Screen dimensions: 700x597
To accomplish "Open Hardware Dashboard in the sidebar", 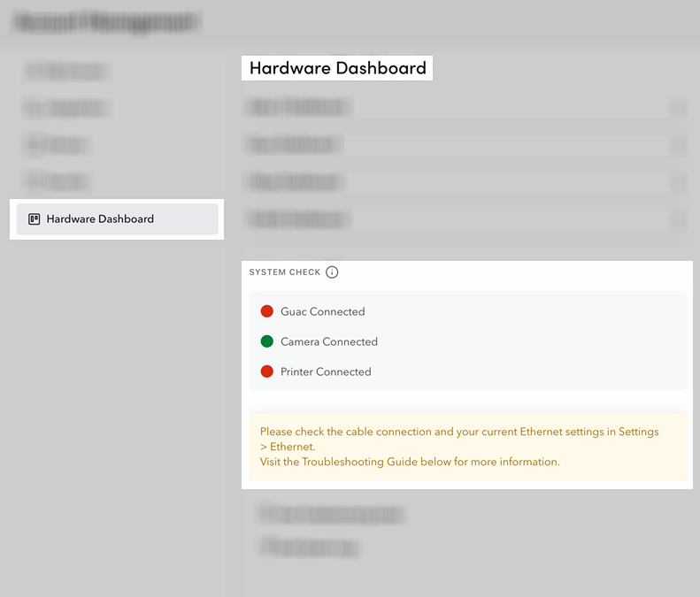I will point(117,219).
